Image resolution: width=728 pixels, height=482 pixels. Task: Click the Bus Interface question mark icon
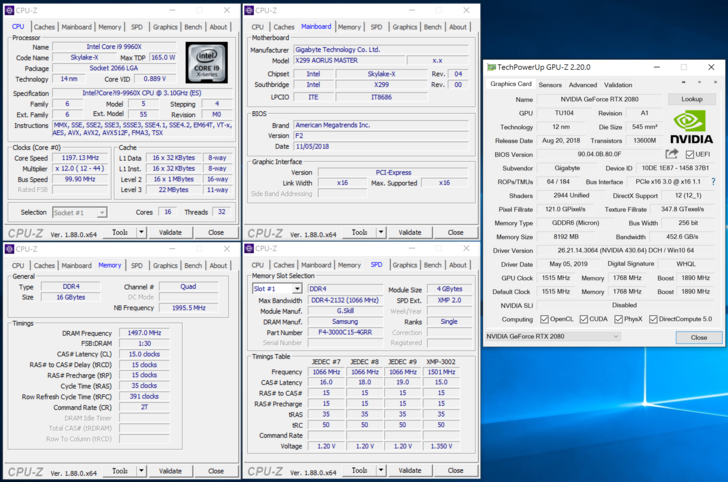[x=715, y=182]
